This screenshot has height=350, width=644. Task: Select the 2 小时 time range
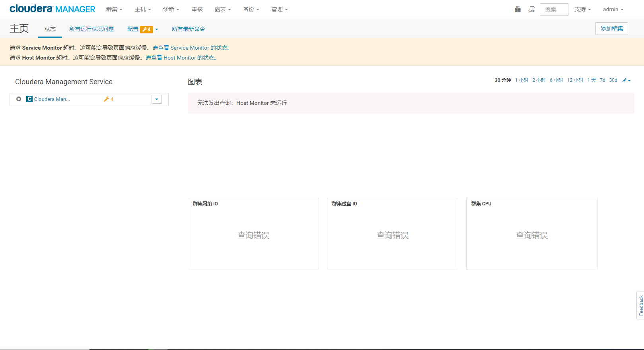(539, 80)
